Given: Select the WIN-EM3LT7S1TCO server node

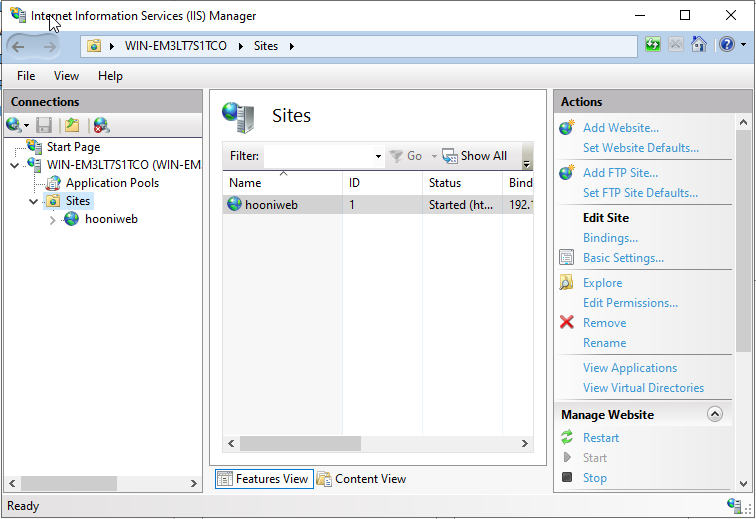Looking at the screenshot, I should 123,165.
